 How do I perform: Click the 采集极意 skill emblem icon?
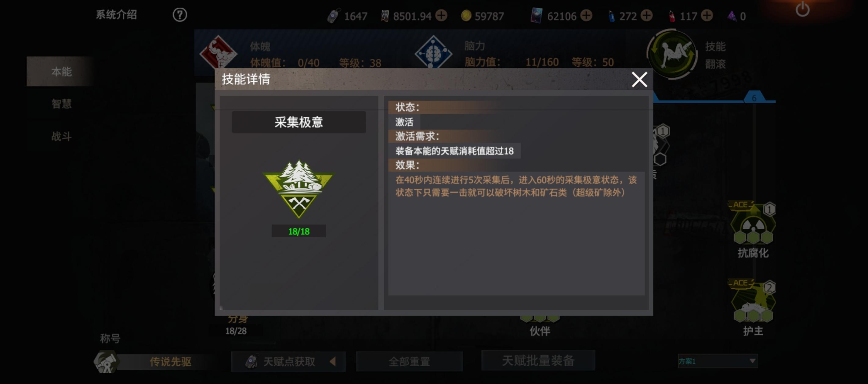[298, 189]
